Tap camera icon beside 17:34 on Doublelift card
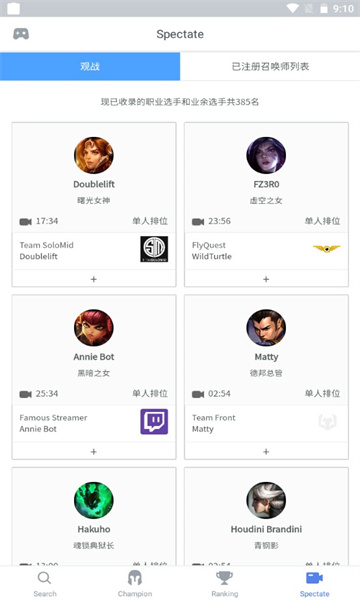 (x=26, y=222)
